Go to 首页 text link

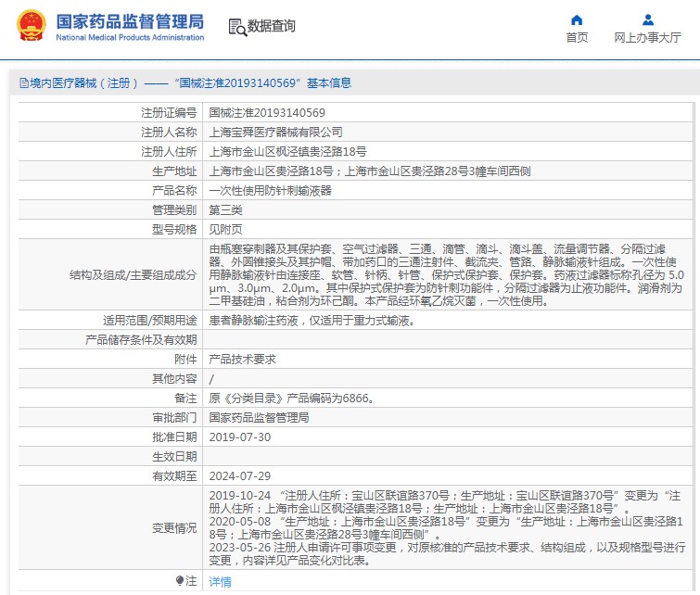coord(577,37)
